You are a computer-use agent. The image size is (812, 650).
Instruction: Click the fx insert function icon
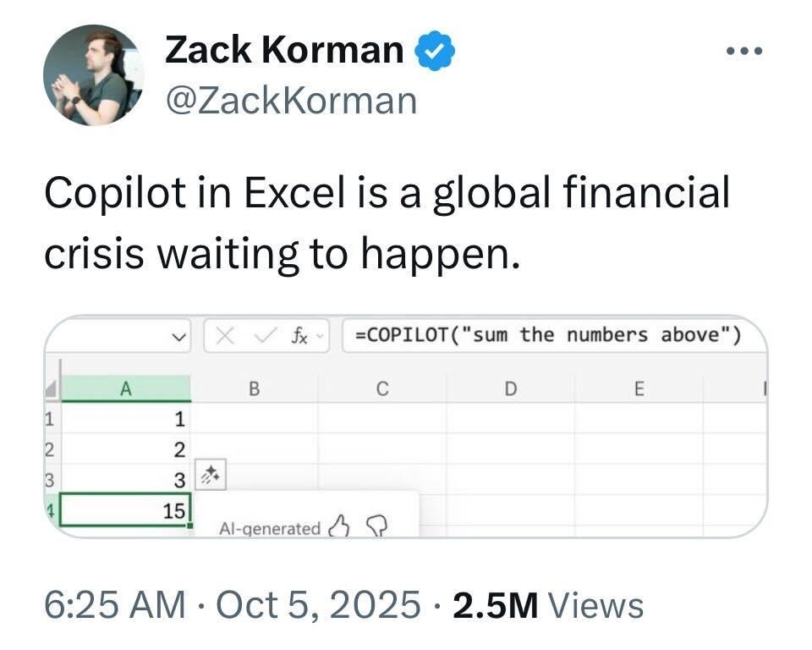[x=298, y=336]
